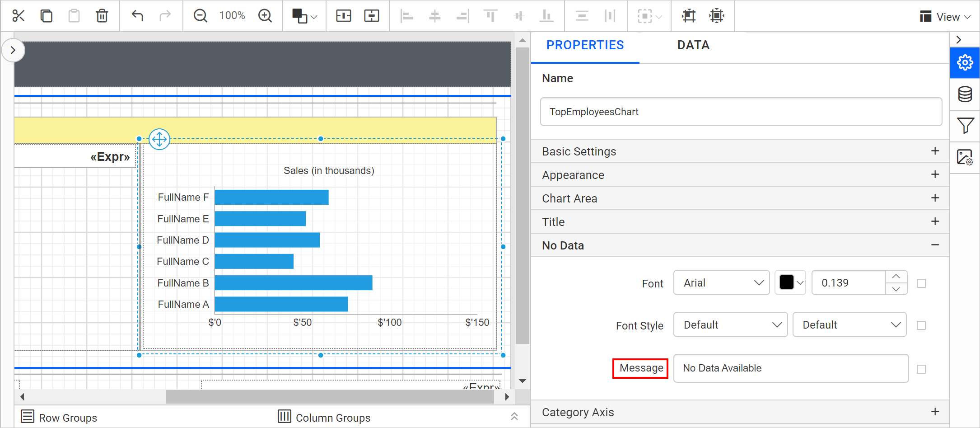This screenshot has width=980, height=428.
Task: Collapse the No Data section
Action: coord(740,245)
